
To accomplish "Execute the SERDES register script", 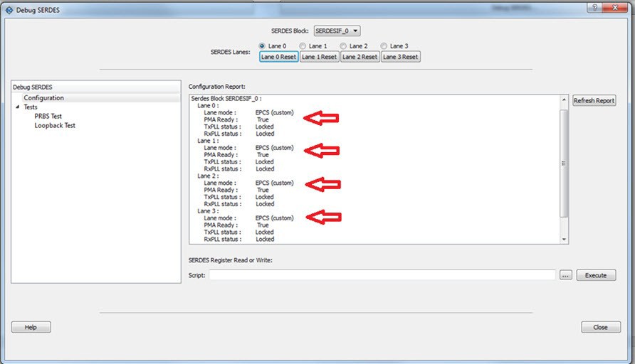I will [596, 275].
